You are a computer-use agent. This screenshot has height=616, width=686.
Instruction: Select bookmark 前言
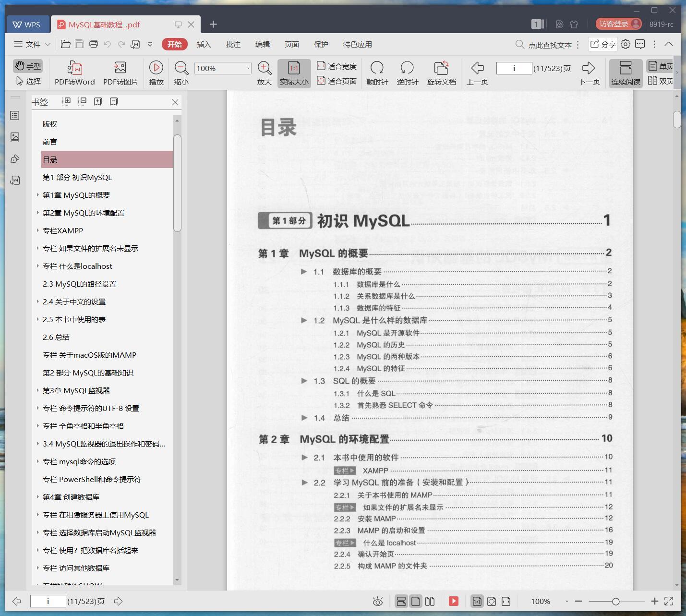click(50, 142)
